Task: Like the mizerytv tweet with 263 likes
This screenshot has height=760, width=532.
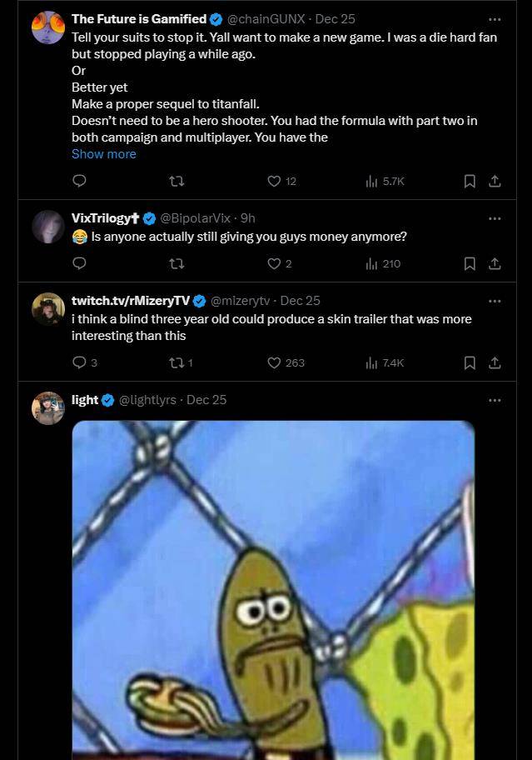Action: pyautogui.click(x=275, y=362)
